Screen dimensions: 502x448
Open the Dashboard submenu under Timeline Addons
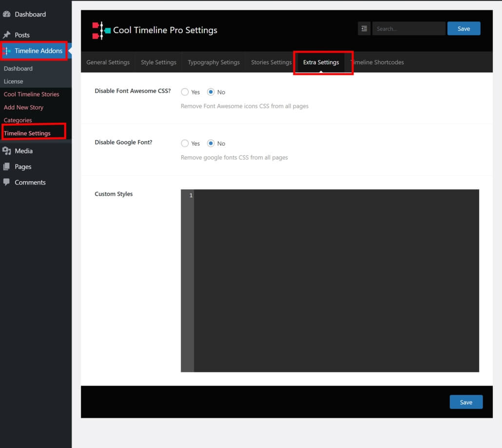18,69
